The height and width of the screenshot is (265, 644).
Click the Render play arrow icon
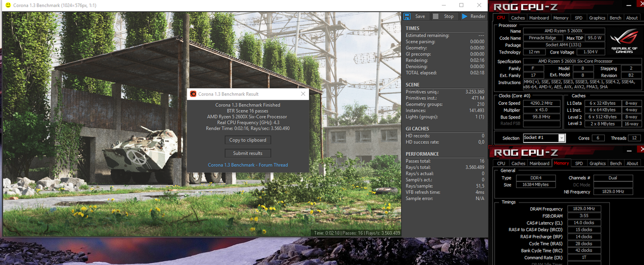click(464, 16)
